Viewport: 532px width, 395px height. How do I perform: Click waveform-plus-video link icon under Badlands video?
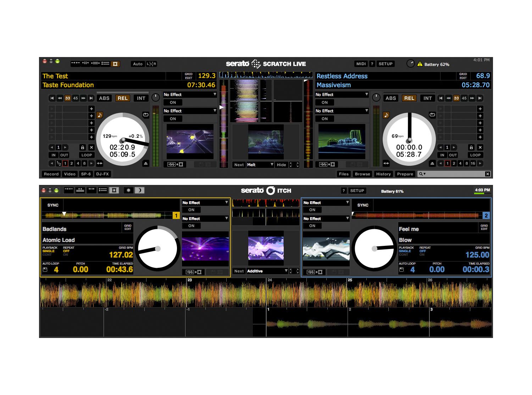[194, 272]
